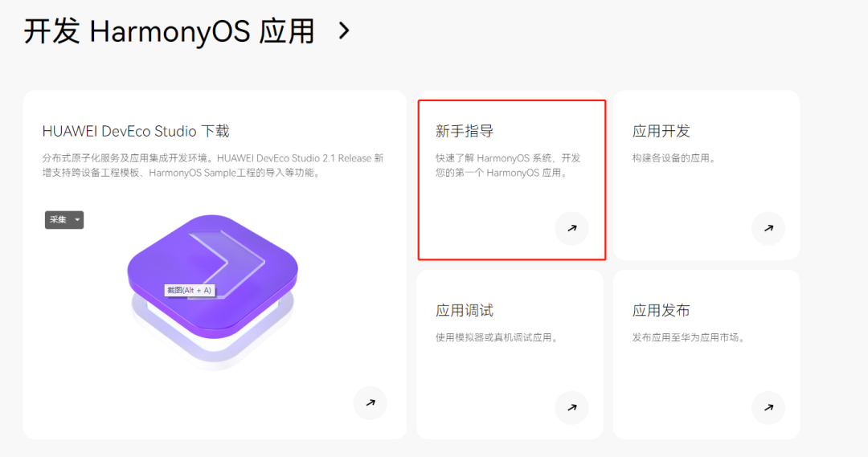This screenshot has width=868, height=457.
Task: Expand the chevron beside 开发 HarmonyOS 应用
Action: click(x=344, y=31)
